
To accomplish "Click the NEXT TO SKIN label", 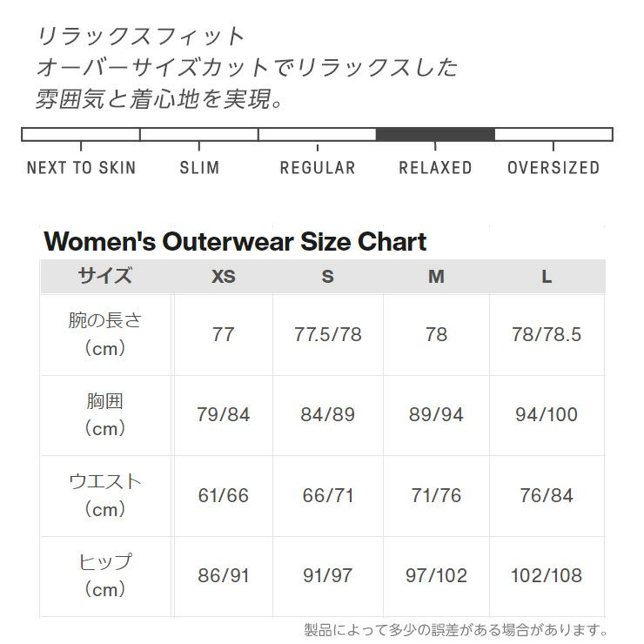I will (x=81, y=167).
